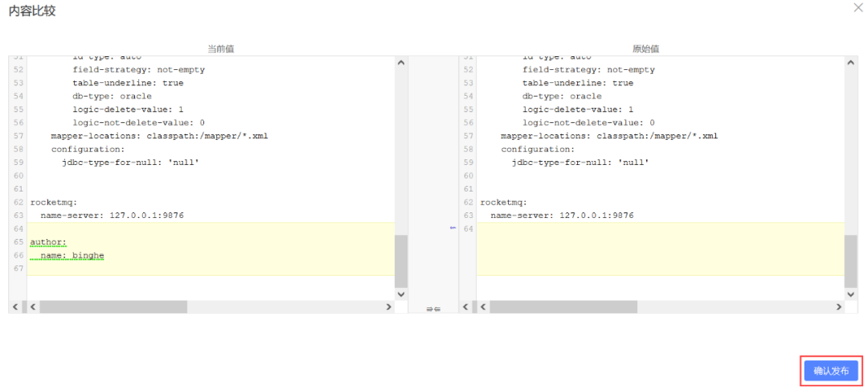Viewport: 868px width, 387px height.
Task: Click 原始值 vertical scrollbar thumb
Action: [x=851, y=261]
